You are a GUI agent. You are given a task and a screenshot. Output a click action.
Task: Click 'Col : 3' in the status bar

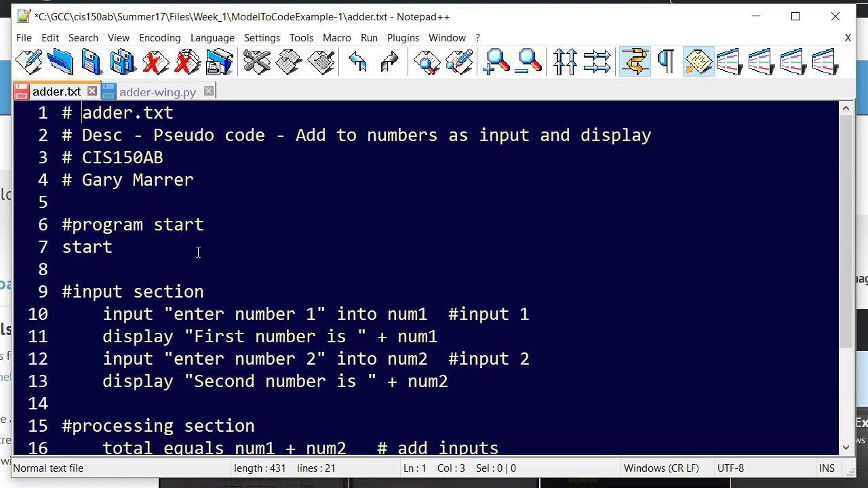(x=451, y=468)
